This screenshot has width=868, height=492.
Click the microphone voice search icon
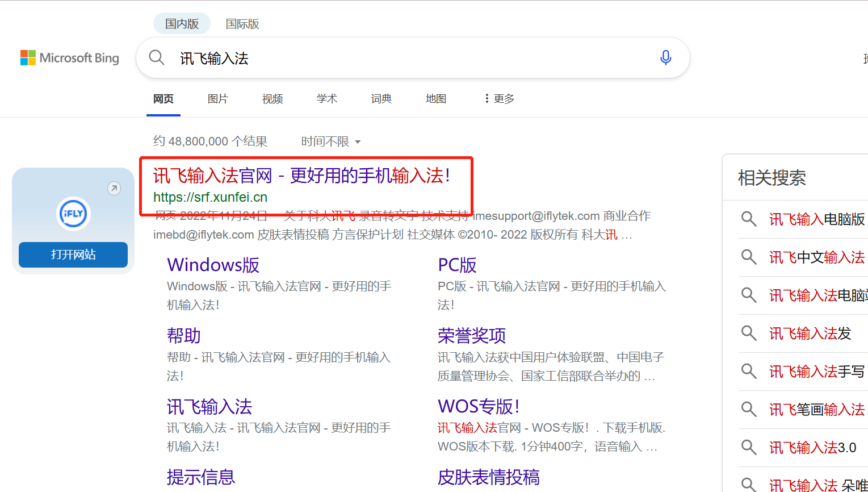[665, 58]
